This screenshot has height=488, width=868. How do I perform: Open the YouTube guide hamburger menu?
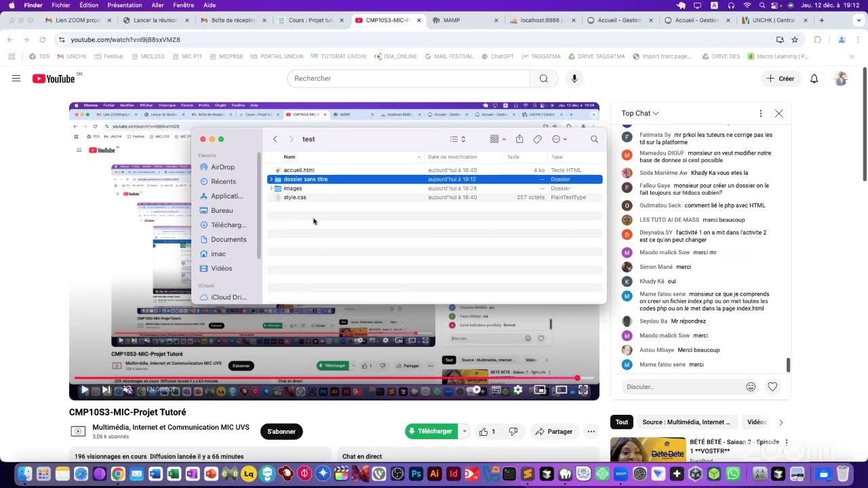pyautogui.click(x=16, y=79)
